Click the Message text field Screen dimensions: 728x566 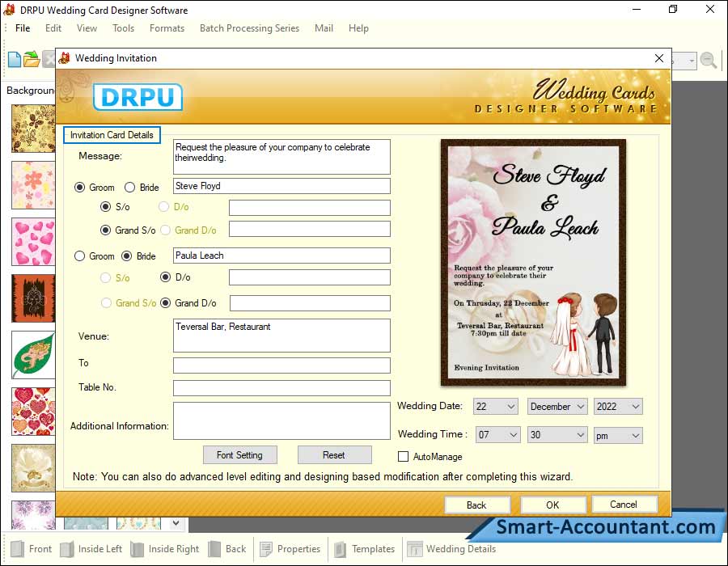click(281, 157)
